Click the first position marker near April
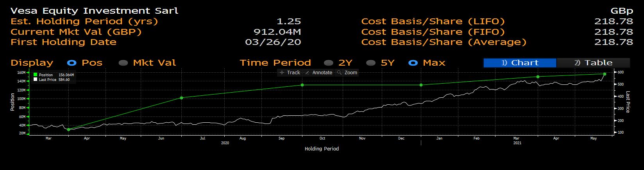The image size is (644, 170). [69, 129]
